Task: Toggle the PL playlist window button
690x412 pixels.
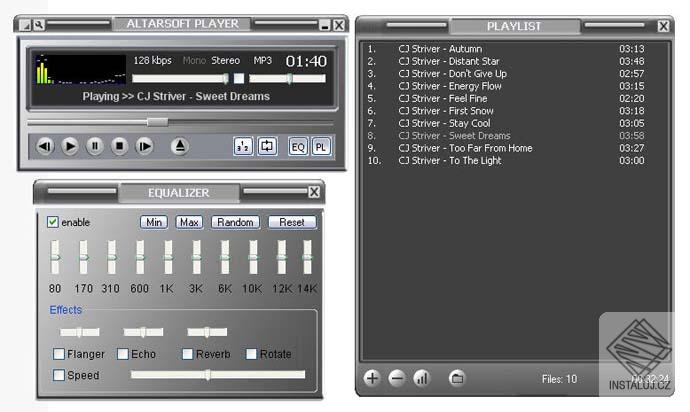Action: click(x=321, y=147)
